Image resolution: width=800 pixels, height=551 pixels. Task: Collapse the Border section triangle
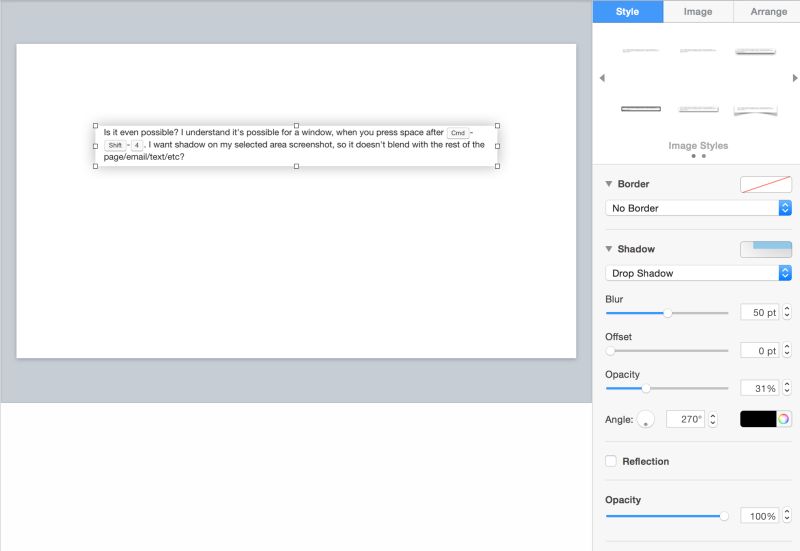609,184
